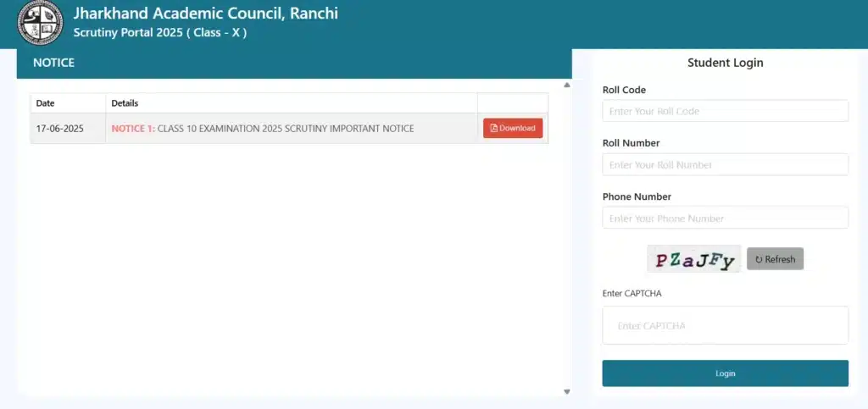Click the 17-06-2025 date cell
Viewport: 868px width, 409px height.
(x=60, y=129)
